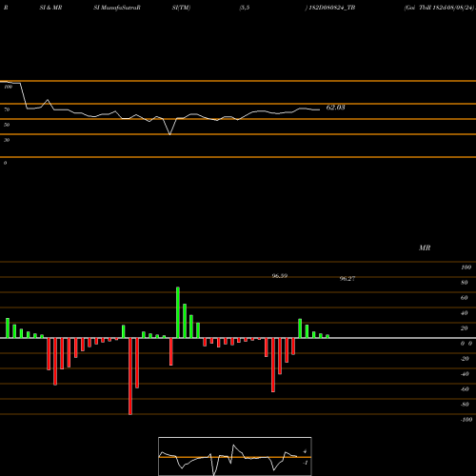Click the RSI axis label 70
The height and width of the screenshot is (476, 476).
pyautogui.click(x=7, y=109)
